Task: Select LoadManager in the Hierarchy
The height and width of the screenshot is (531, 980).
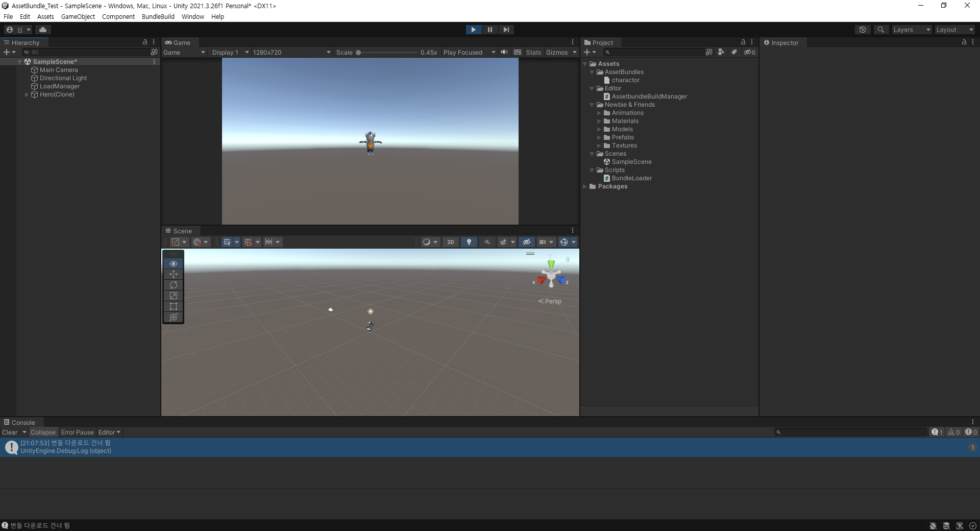Action: point(60,86)
